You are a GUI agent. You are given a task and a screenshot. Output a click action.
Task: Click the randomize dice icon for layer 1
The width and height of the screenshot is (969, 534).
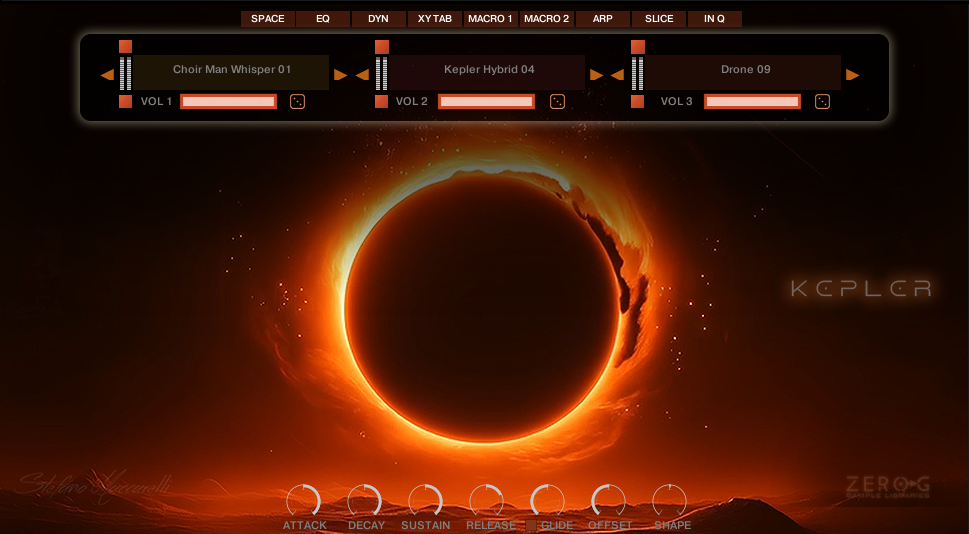[x=297, y=101]
